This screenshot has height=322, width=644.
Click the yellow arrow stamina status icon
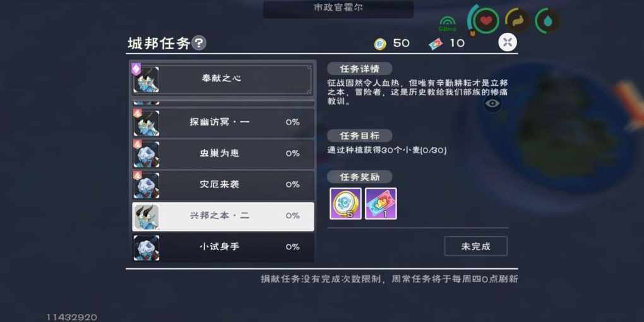(x=517, y=20)
